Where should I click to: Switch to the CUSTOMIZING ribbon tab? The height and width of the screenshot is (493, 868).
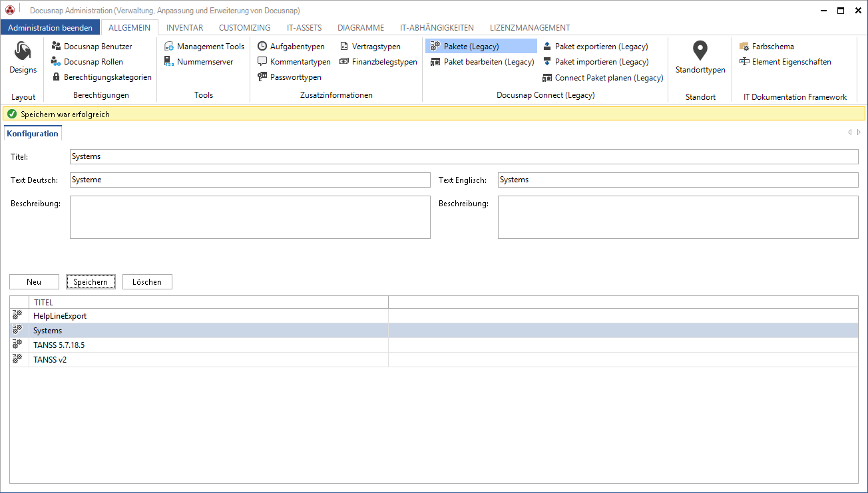[x=245, y=28]
